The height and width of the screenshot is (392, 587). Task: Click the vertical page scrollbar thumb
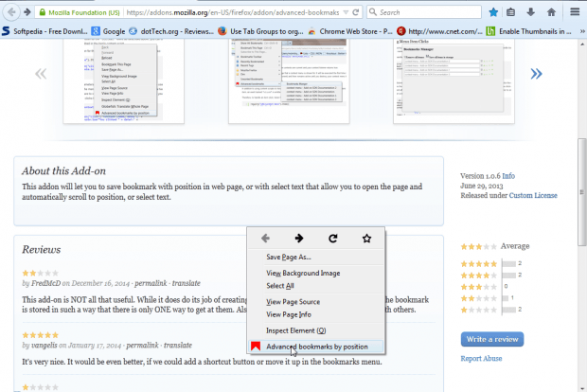click(581, 192)
